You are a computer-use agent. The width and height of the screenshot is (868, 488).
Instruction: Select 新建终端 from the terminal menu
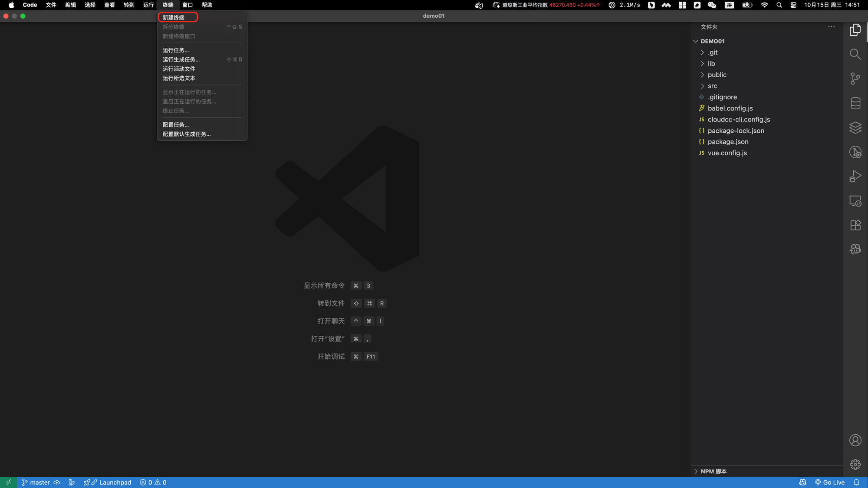coord(174,17)
